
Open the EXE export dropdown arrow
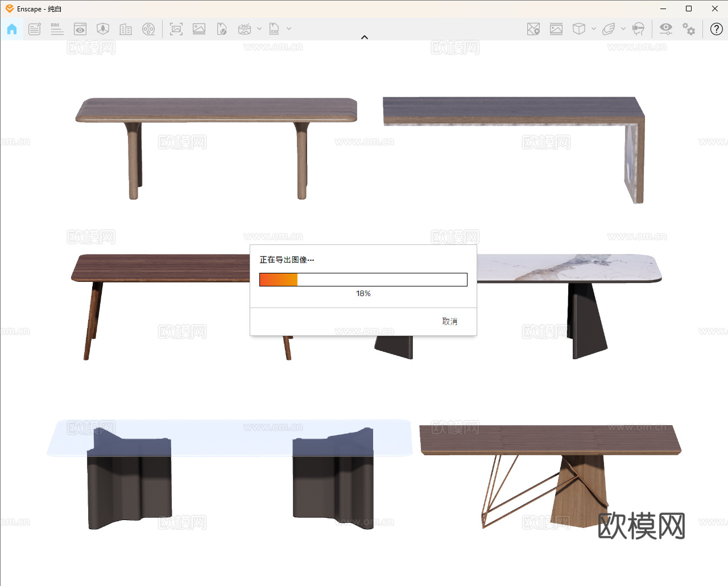point(289,28)
